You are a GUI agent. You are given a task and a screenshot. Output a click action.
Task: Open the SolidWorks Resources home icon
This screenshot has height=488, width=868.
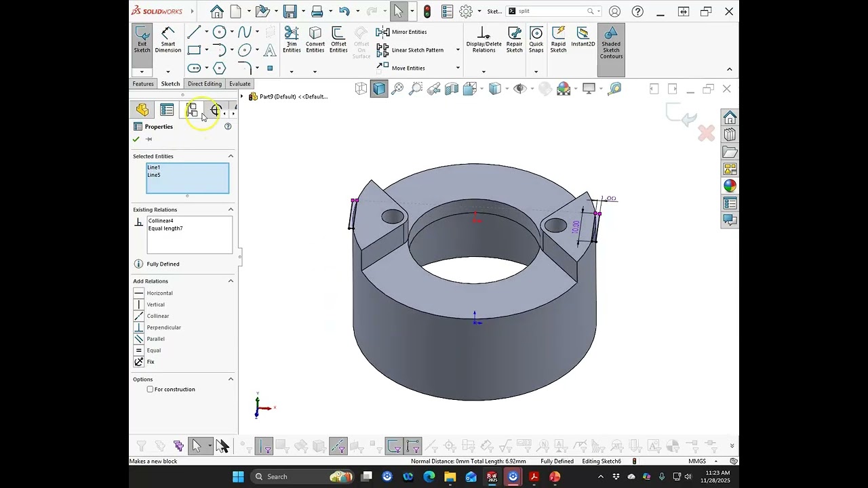click(x=730, y=117)
